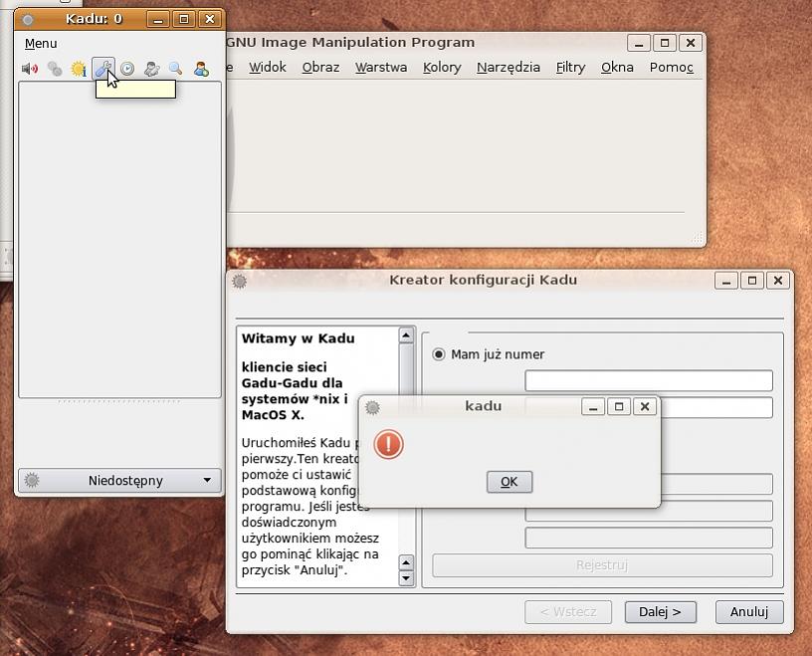Click the title bar icon of Kreator konfiguracji Kadu
Screen dimensions: 812x656
(x=239, y=281)
